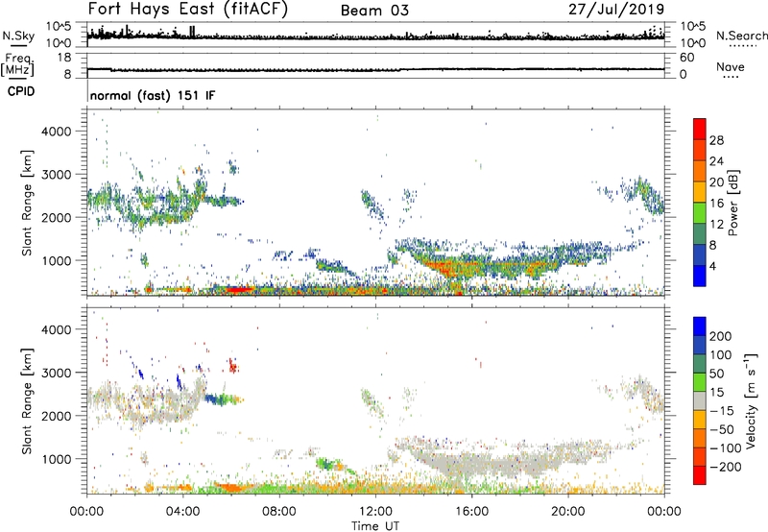Click the frequency trace line in the Freq. panel
This screenshot has height=532, width=768.
point(375,69)
